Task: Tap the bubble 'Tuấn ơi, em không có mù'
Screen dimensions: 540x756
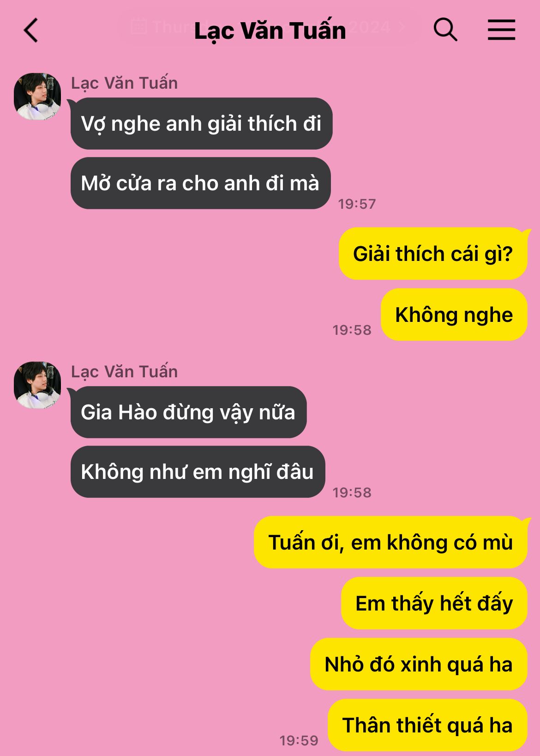Action: [390, 542]
